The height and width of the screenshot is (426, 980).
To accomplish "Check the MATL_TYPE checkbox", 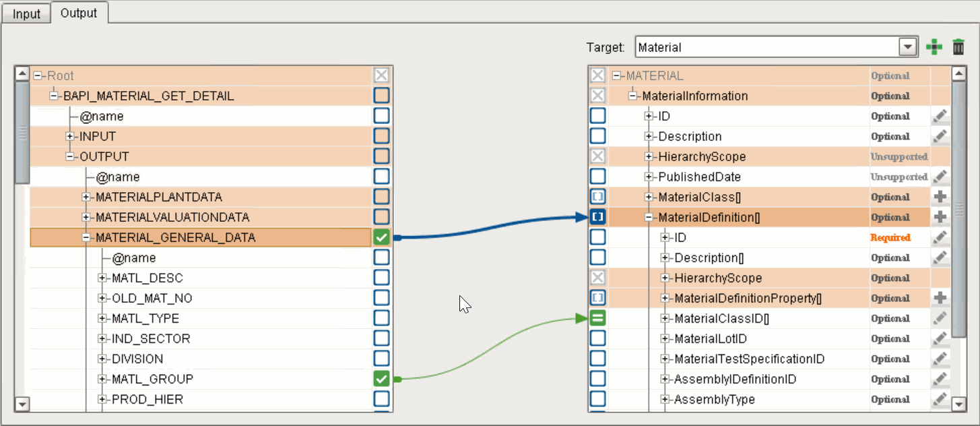I will click(381, 318).
